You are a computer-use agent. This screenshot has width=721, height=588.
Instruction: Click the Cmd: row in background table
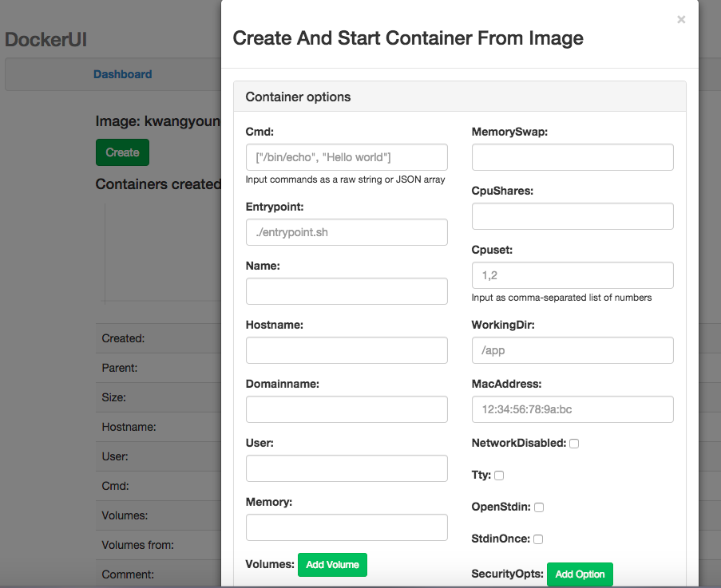coord(115,486)
